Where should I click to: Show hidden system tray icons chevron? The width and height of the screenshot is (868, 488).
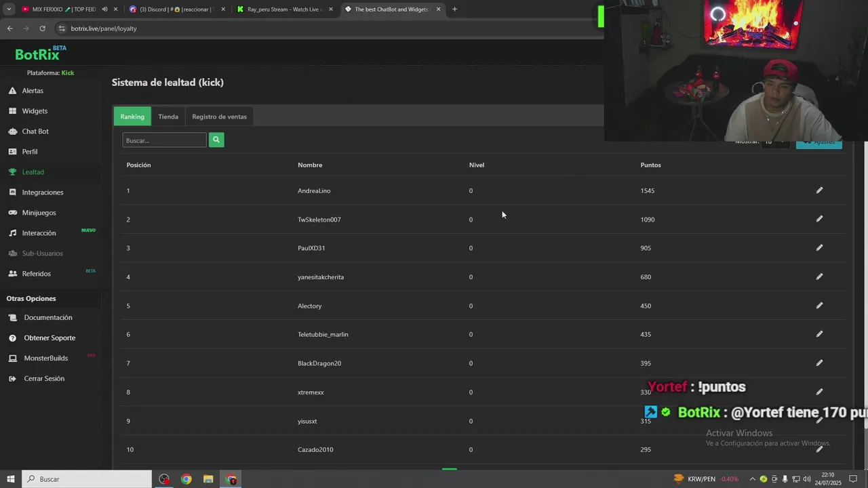click(x=752, y=479)
